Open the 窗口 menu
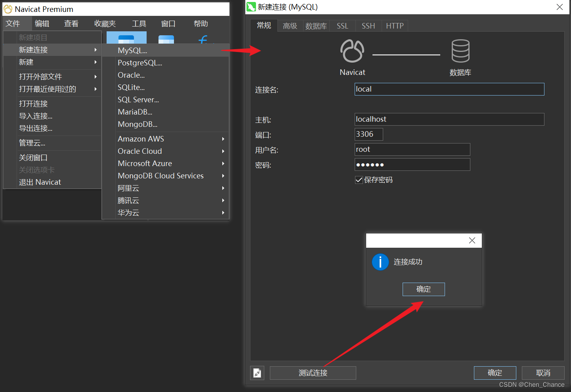This screenshot has height=392, width=571. click(x=168, y=24)
